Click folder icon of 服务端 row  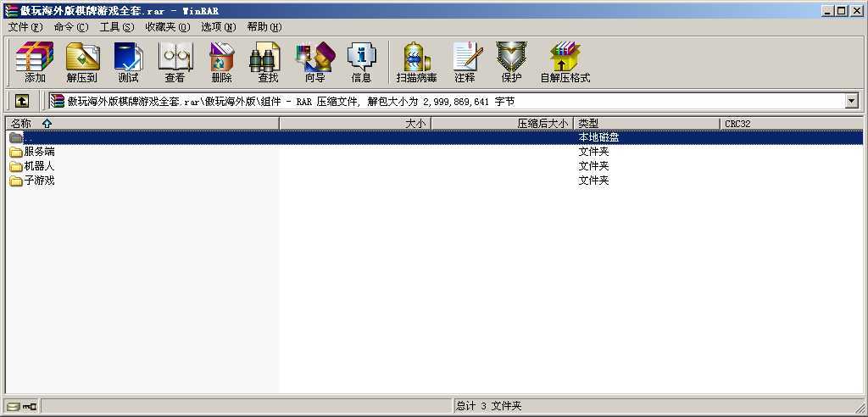tap(15, 152)
